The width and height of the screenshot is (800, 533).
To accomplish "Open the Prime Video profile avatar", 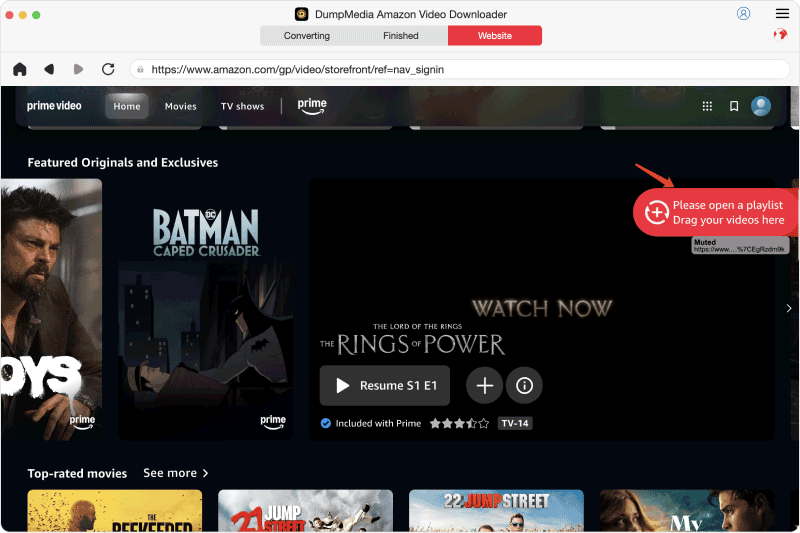I will 761,106.
